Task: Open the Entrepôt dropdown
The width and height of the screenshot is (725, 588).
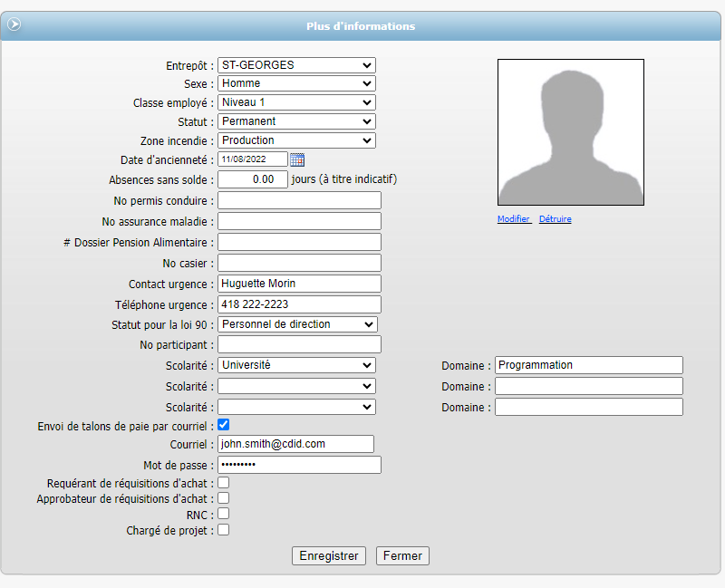Action: click(x=297, y=65)
